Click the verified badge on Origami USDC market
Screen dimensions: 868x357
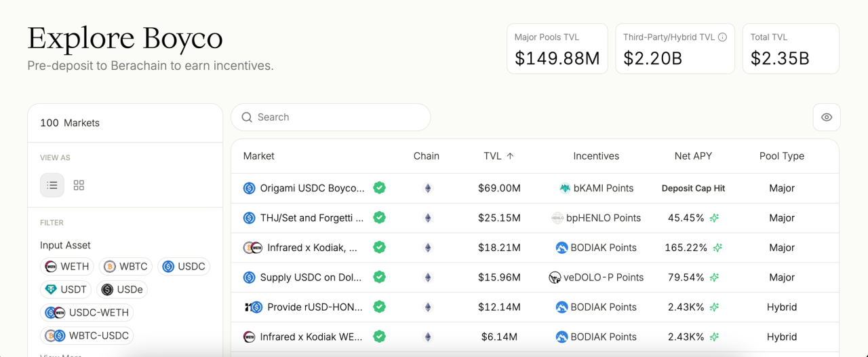click(380, 188)
